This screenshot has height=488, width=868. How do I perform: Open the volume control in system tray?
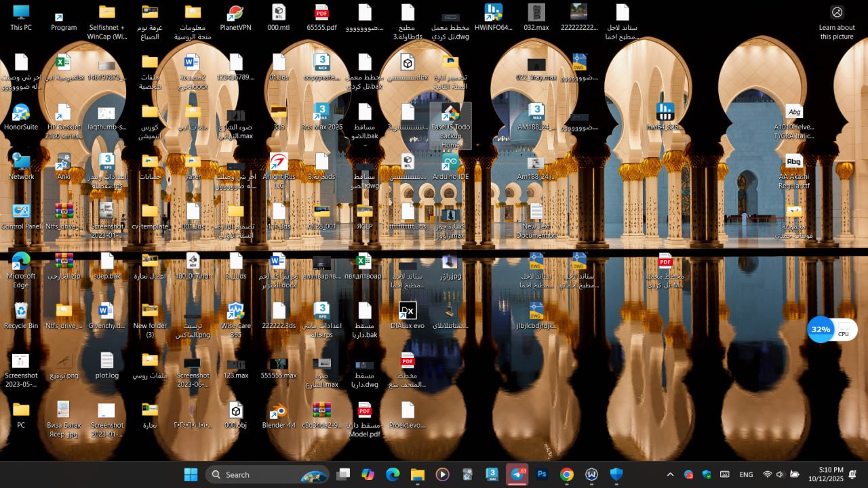tap(780, 474)
